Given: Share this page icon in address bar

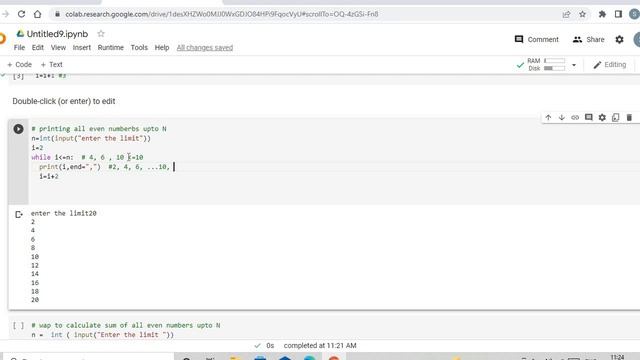Looking at the screenshot, I should (566, 14).
